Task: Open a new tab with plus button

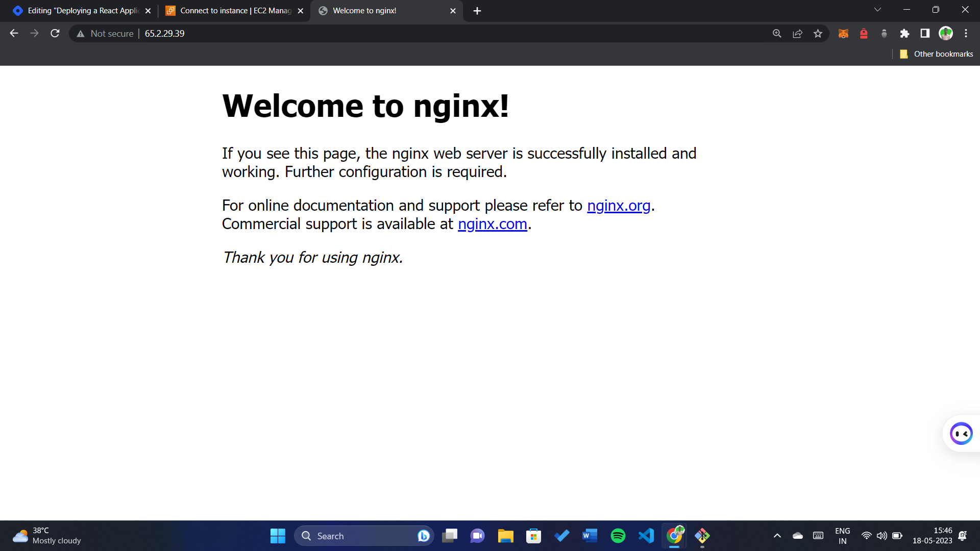Action: click(x=477, y=11)
